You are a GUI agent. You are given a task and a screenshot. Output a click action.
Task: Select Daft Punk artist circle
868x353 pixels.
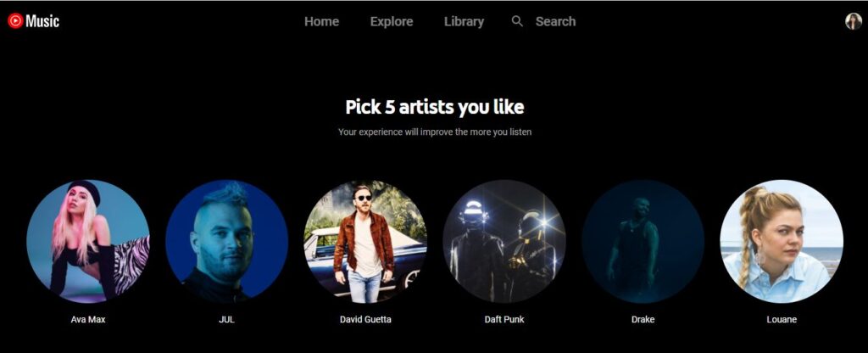click(504, 241)
